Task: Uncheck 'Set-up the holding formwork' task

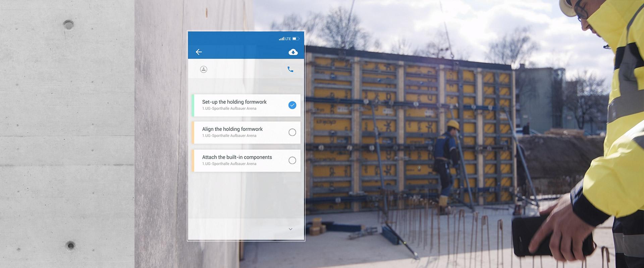Action: coord(292,105)
